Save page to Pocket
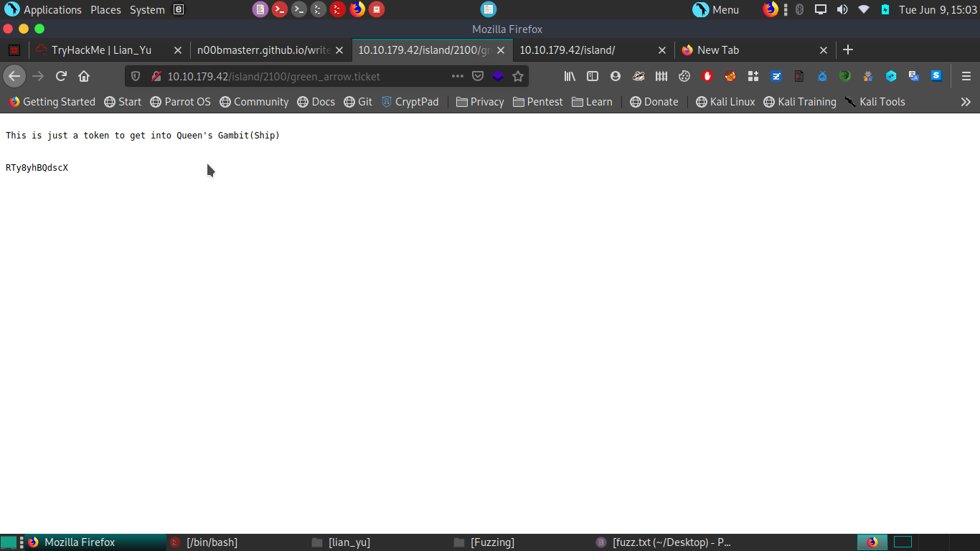Viewport: 980px width, 551px height. click(x=478, y=76)
